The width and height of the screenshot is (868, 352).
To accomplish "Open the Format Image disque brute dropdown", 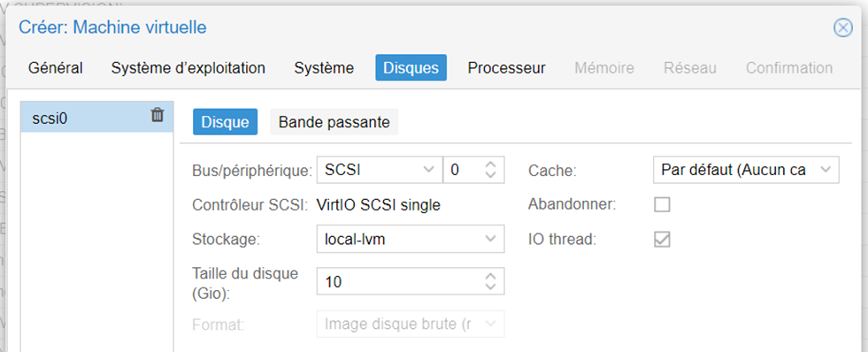I will pos(411,325).
